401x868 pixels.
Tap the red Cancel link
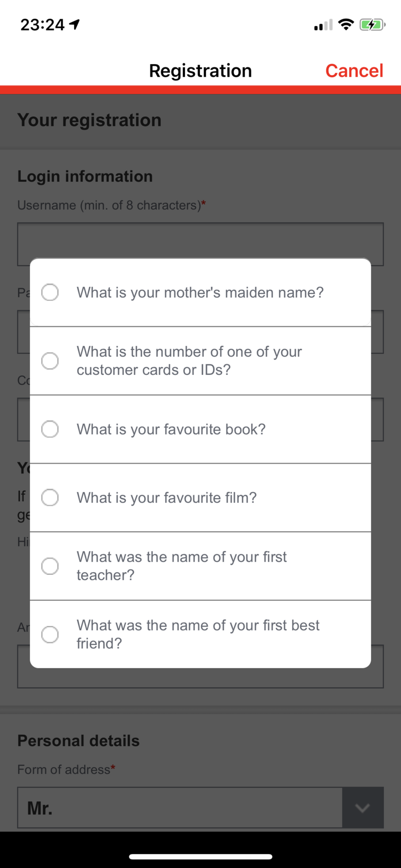[354, 71]
